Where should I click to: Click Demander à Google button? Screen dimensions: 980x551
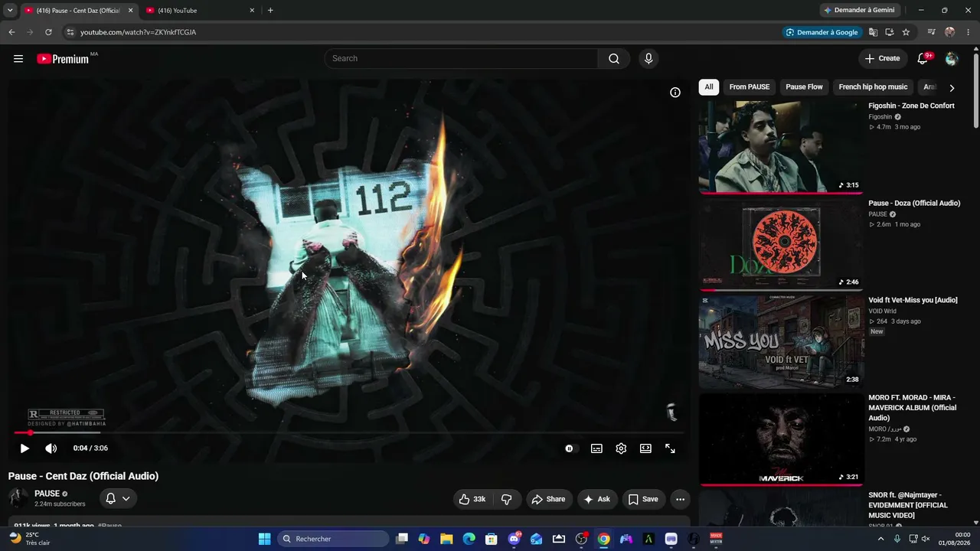(x=823, y=32)
